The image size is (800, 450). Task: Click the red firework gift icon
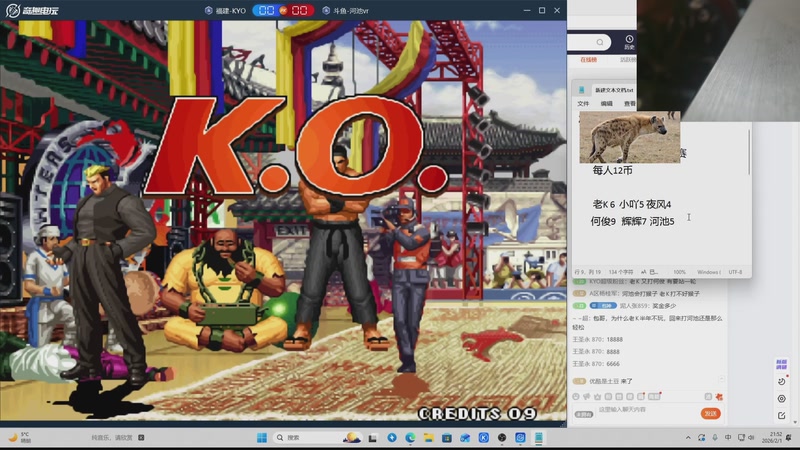pyautogui.click(x=719, y=396)
